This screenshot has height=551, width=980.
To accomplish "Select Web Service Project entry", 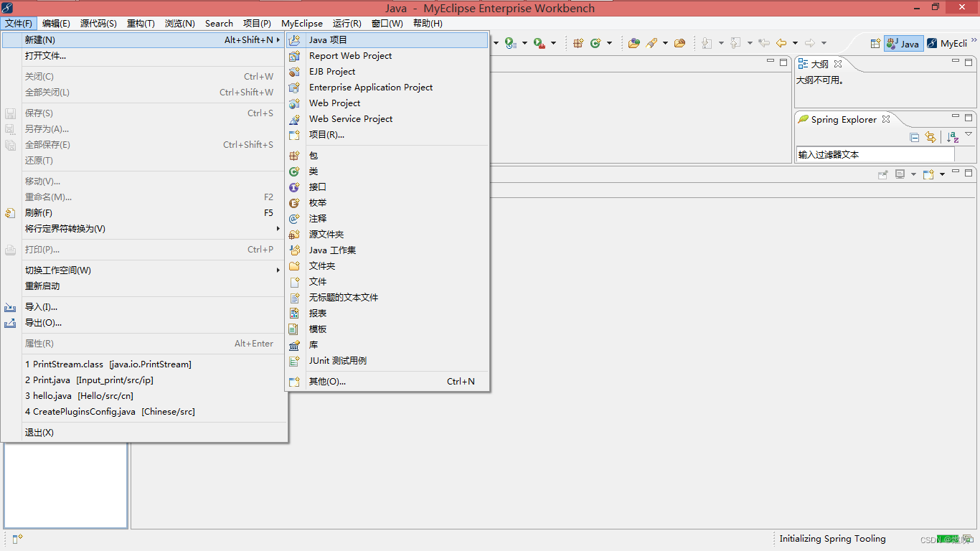I will 387,119.
